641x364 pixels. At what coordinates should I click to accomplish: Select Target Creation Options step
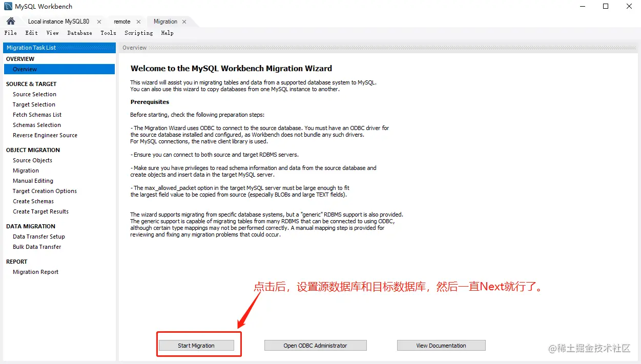click(45, 191)
